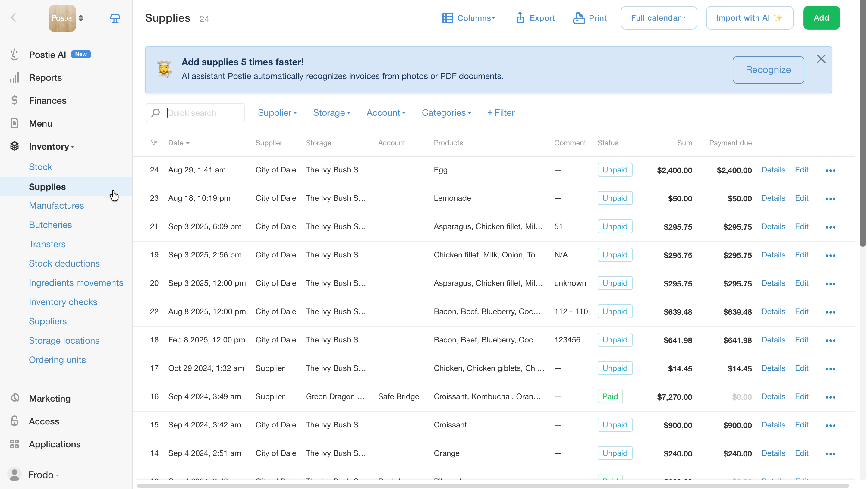Click the Inventory layers icon
The image size is (868, 489).
[14, 146]
